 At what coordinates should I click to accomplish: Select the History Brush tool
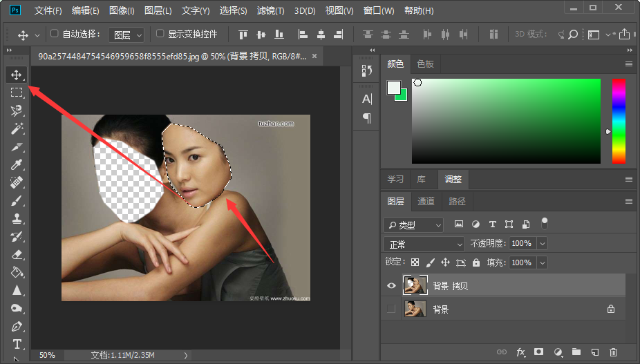pyautogui.click(x=17, y=236)
